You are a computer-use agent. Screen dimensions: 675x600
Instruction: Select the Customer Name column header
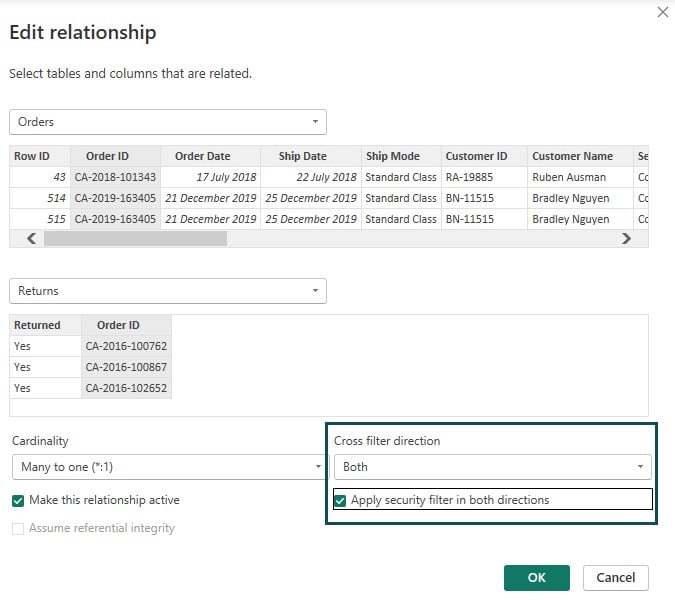(x=580, y=156)
